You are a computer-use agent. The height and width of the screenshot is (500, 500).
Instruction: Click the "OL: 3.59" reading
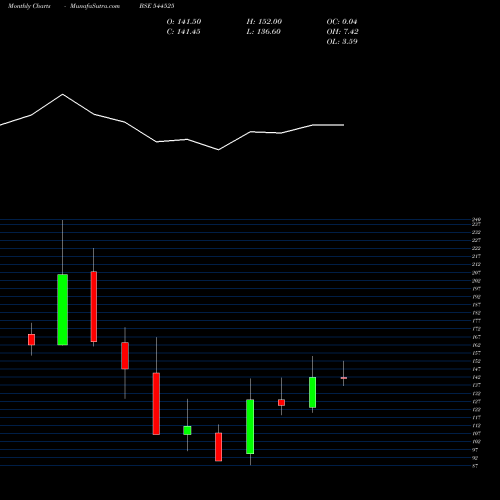coord(342,42)
